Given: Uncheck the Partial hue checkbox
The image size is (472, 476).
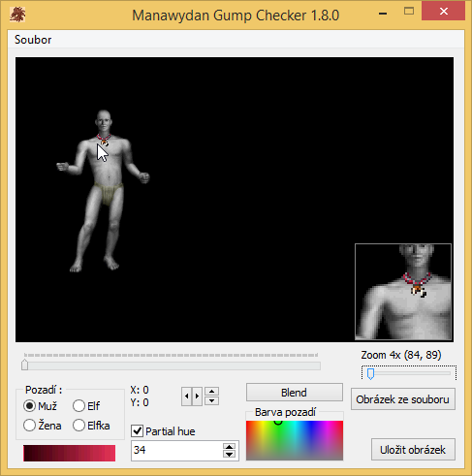Looking at the screenshot, I should (x=138, y=430).
